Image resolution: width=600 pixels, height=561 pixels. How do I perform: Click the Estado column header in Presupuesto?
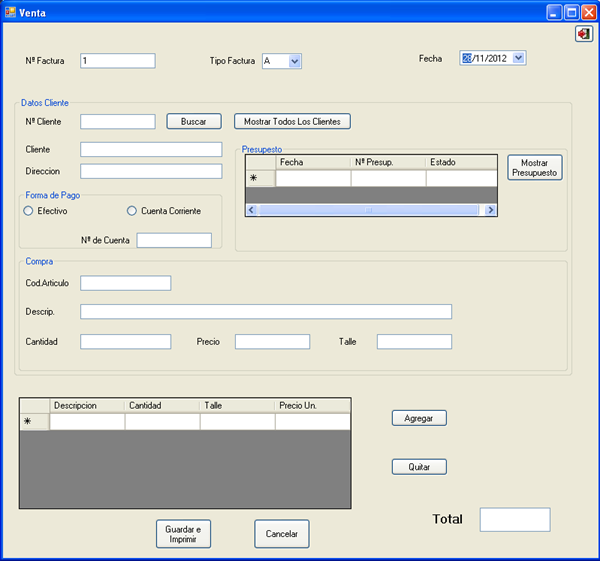(460, 162)
